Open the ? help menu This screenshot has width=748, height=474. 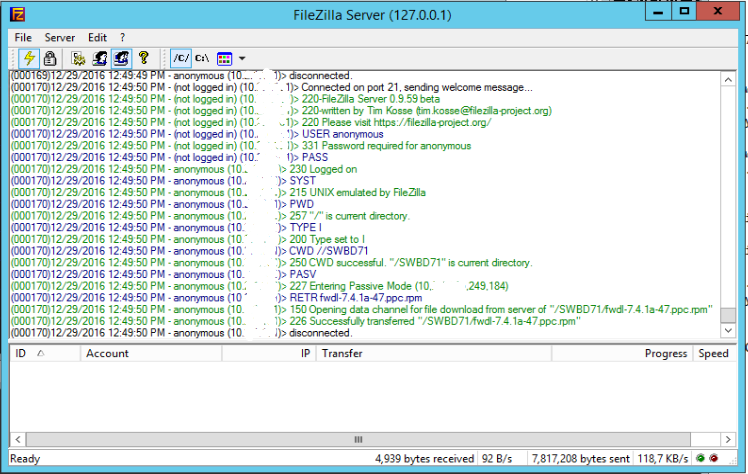point(123,37)
